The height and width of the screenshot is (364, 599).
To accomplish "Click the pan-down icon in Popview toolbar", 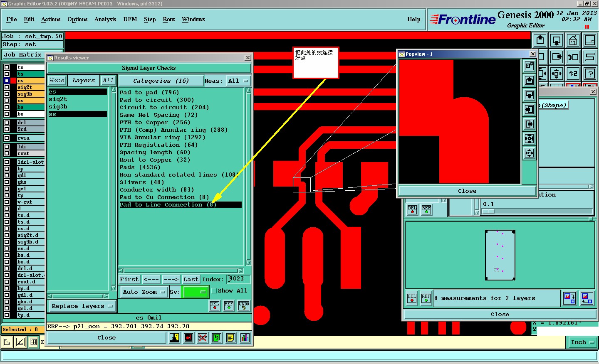I will (x=529, y=95).
